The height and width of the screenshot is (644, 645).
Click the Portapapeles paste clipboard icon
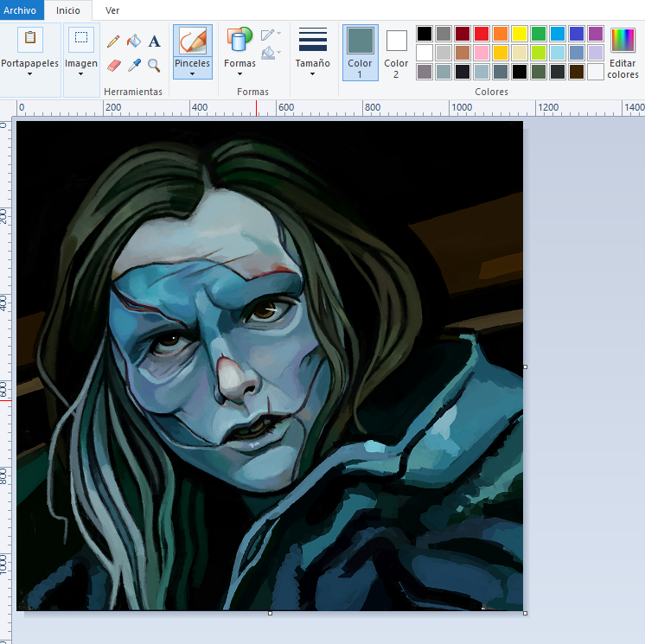(30, 39)
